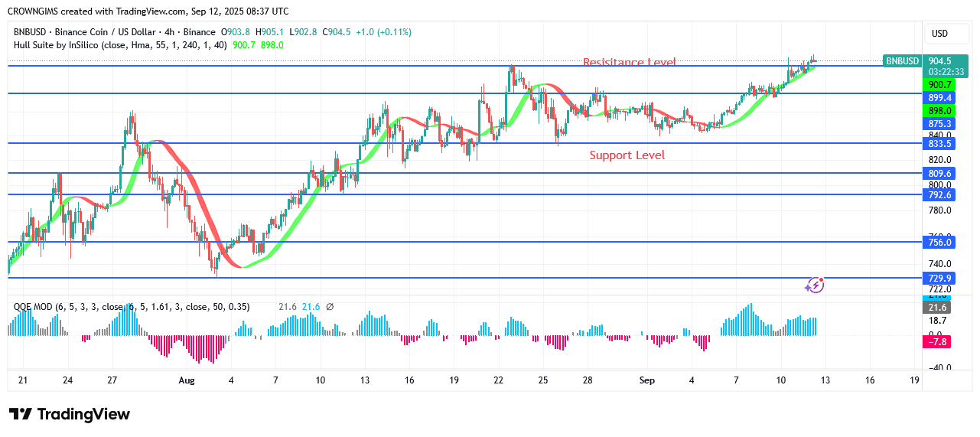Click the BNBUSD symbol tag on price scale
The height and width of the screenshot is (437, 980).
point(901,61)
